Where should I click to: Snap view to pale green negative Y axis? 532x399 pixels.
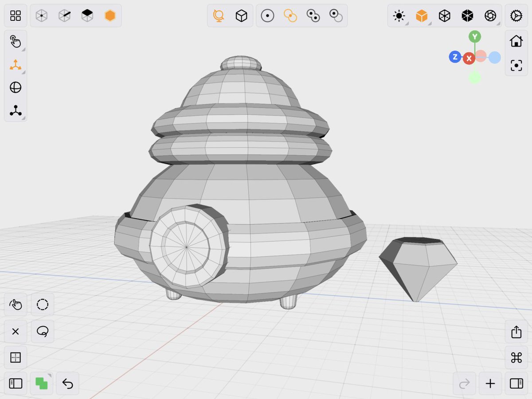click(x=475, y=78)
